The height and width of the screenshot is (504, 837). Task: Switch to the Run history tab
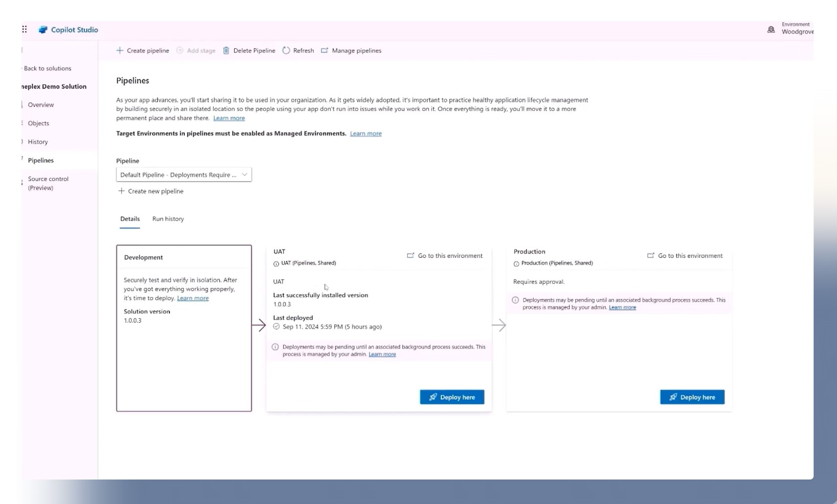[168, 219]
